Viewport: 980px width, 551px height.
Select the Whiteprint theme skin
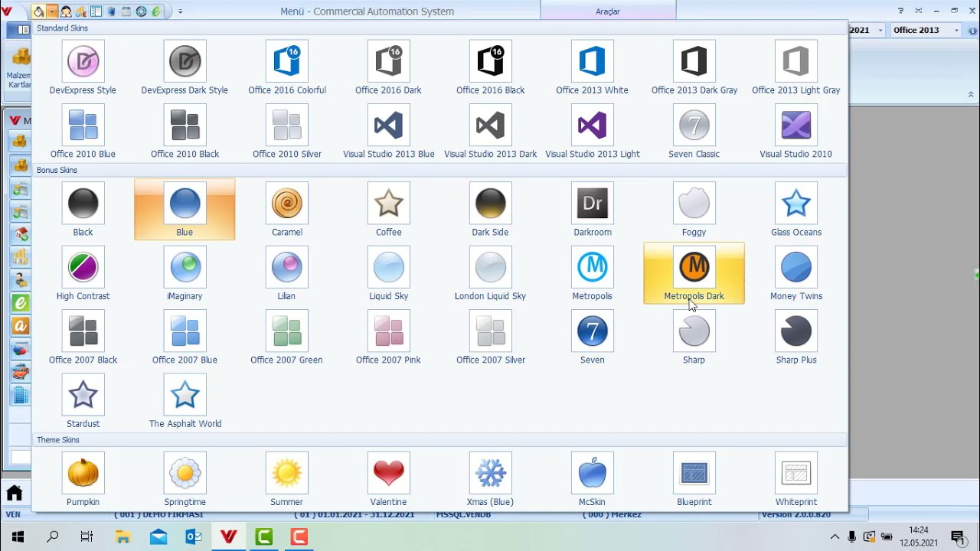click(x=795, y=479)
